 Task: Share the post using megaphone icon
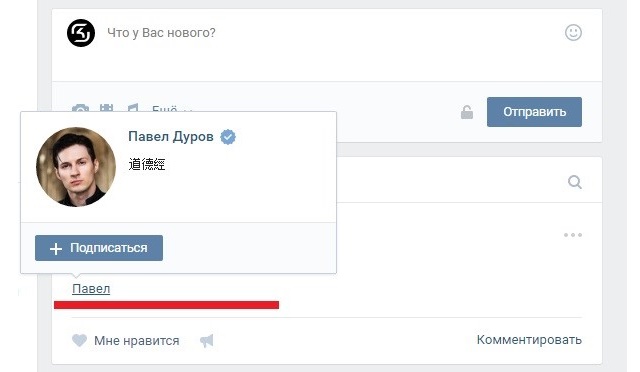click(207, 341)
